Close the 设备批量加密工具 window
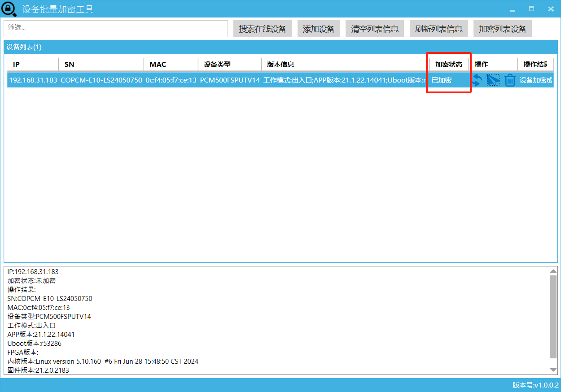The width and height of the screenshot is (561, 392). click(551, 9)
